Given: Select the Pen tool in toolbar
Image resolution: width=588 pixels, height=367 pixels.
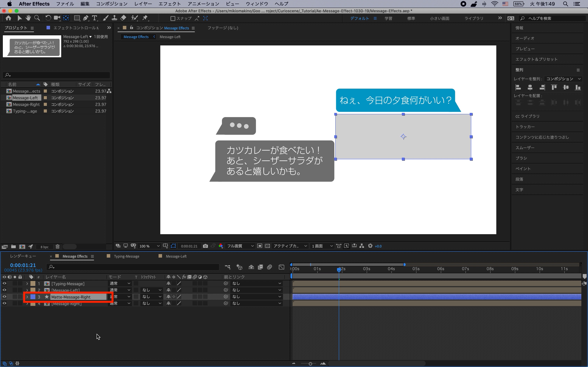Looking at the screenshot, I should click(86, 18).
